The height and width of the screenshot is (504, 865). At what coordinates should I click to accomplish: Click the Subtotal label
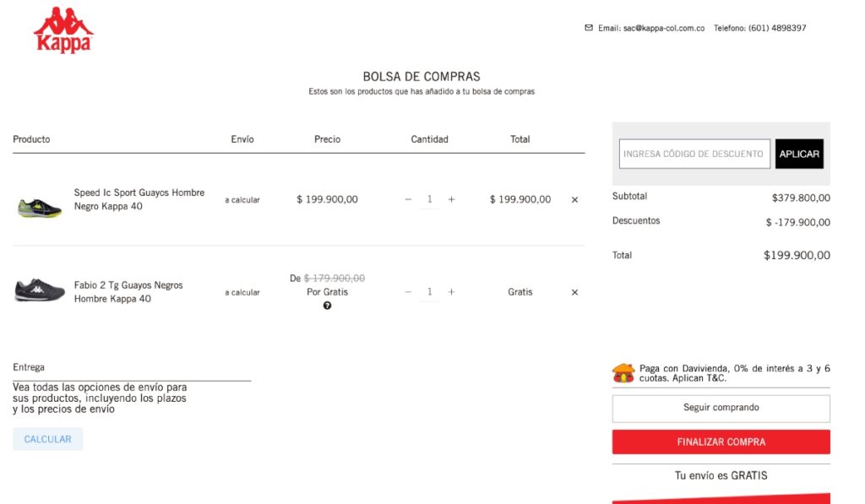tap(629, 197)
